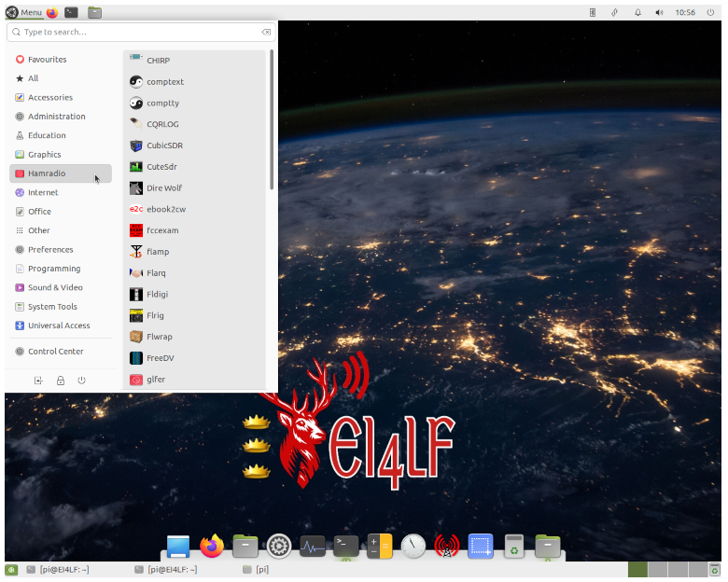Viewport: 728px width, 582px height.
Task: Open the system monitor dock icon
Action: click(313, 546)
